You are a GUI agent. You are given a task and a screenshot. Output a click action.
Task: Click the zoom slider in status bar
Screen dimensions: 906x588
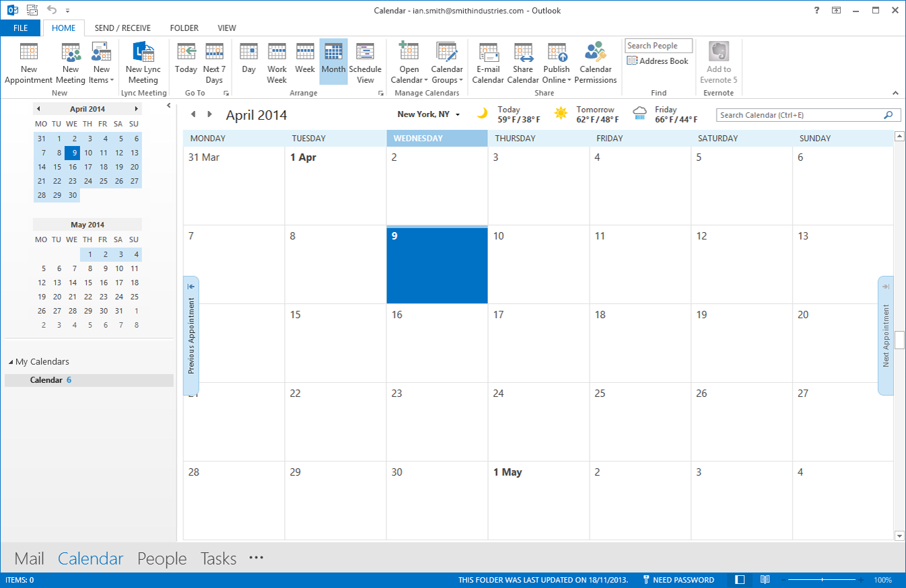click(x=822, y=580)
